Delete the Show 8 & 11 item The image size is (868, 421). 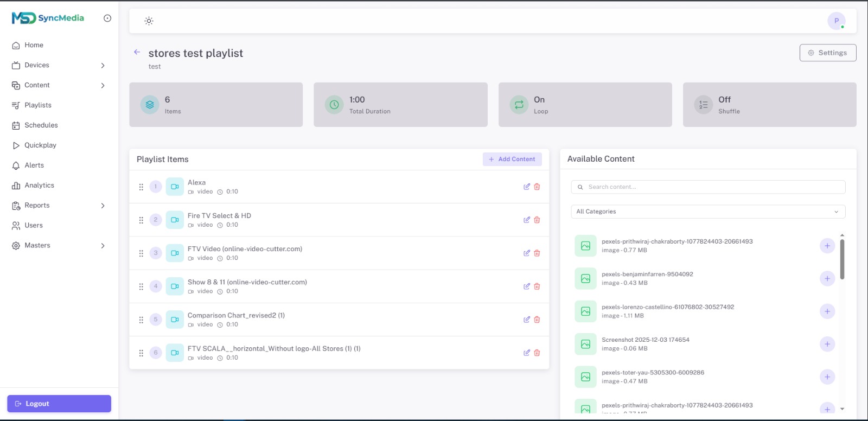pos(537,286)
